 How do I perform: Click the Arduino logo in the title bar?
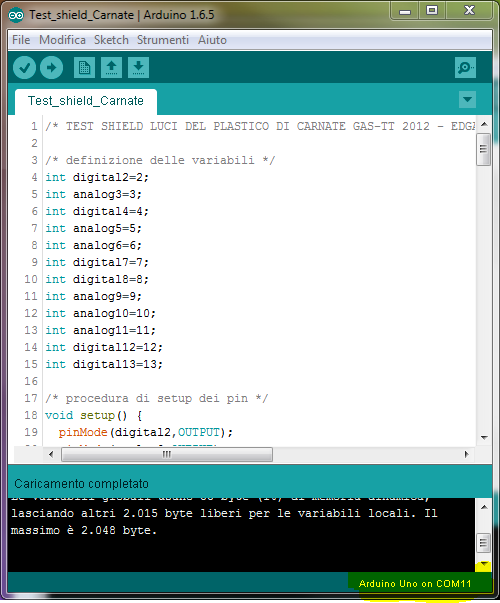pos(16,15)
